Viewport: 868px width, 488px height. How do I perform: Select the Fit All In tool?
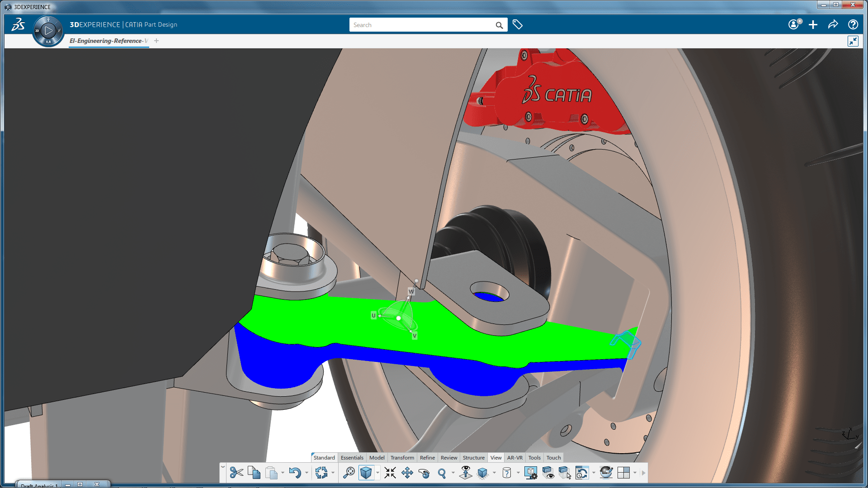(390, 473)
